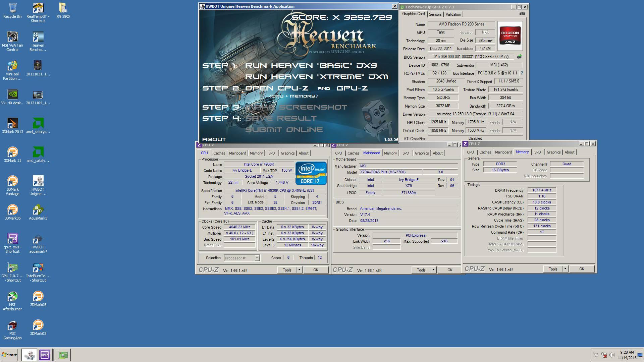
Task: Click the DRAM Frequency value 1077.4 MHz
Action: (542, 190)
